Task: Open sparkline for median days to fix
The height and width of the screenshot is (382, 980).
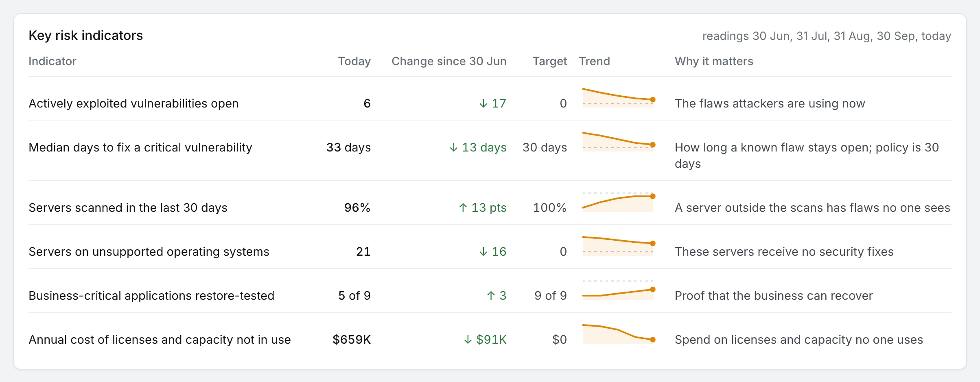Action: tap(618, 142)
